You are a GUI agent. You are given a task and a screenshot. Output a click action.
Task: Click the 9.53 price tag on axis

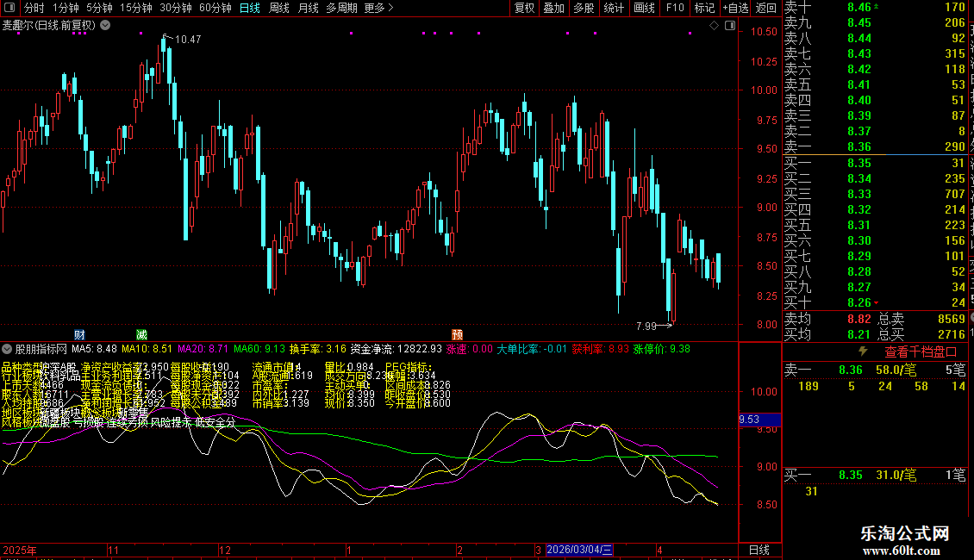(x=759, y=420)
